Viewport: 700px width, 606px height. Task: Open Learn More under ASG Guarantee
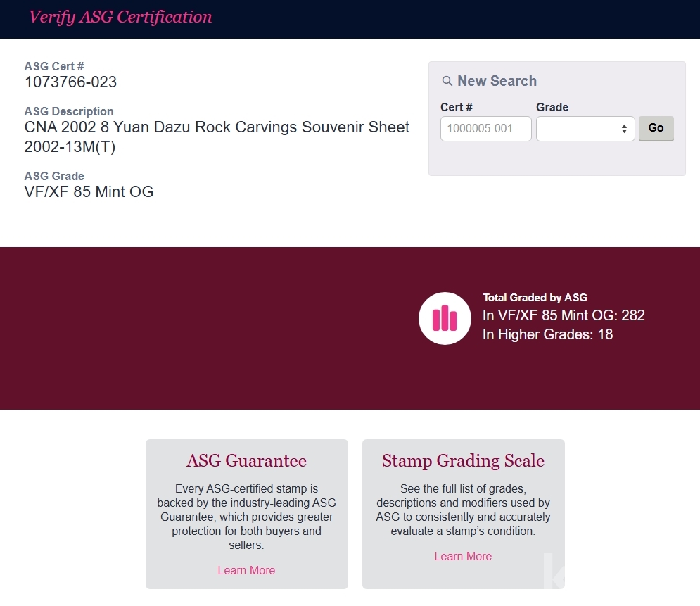(x=246, y=570)
